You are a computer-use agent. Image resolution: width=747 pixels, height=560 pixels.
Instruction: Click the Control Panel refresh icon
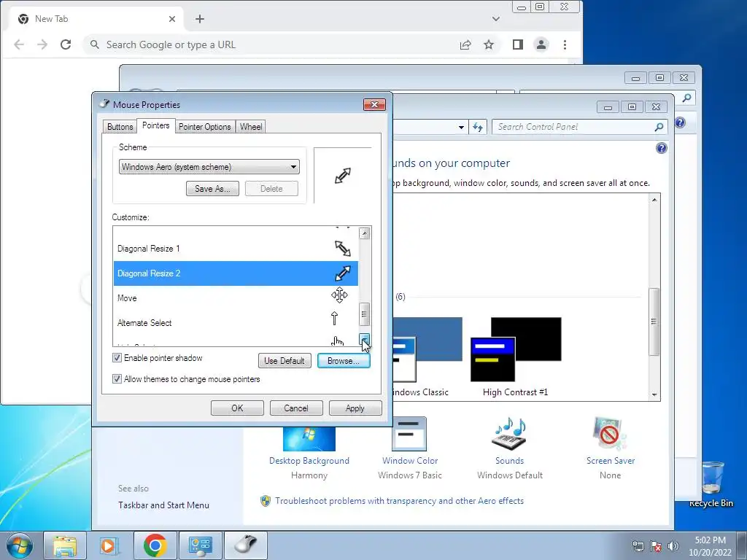click(477, 127)
